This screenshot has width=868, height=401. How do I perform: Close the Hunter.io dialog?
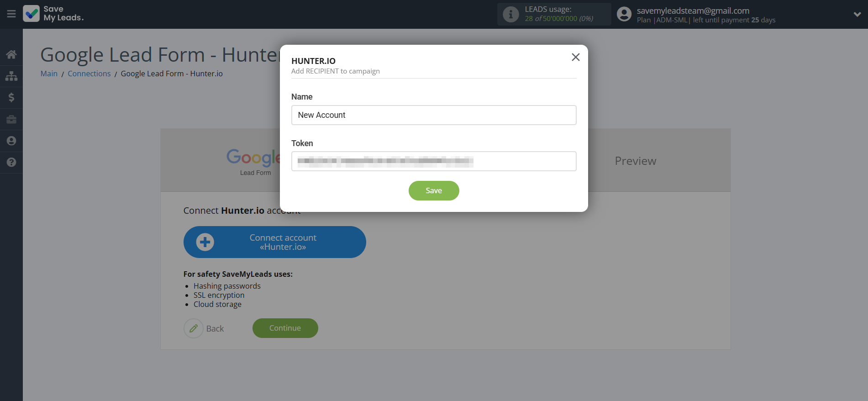click(575, 57)
